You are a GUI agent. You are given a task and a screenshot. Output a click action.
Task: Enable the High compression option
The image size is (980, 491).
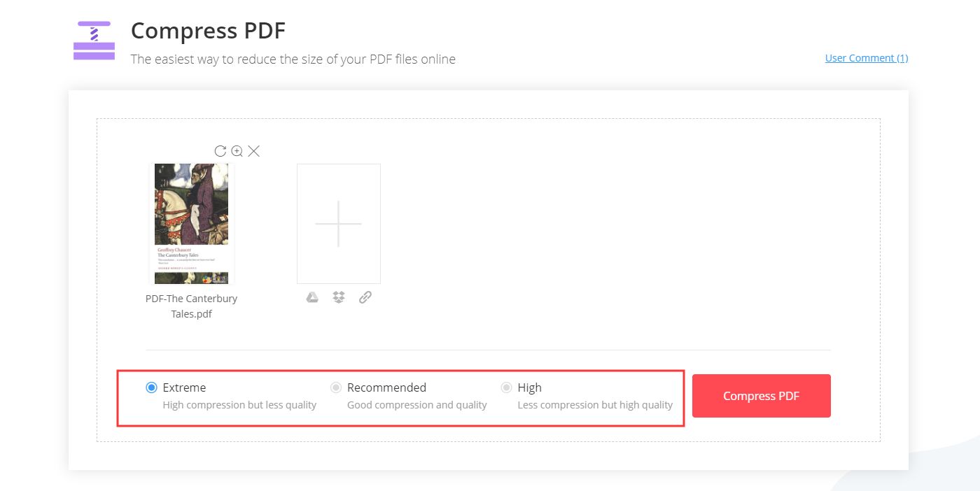pos(506,387)
